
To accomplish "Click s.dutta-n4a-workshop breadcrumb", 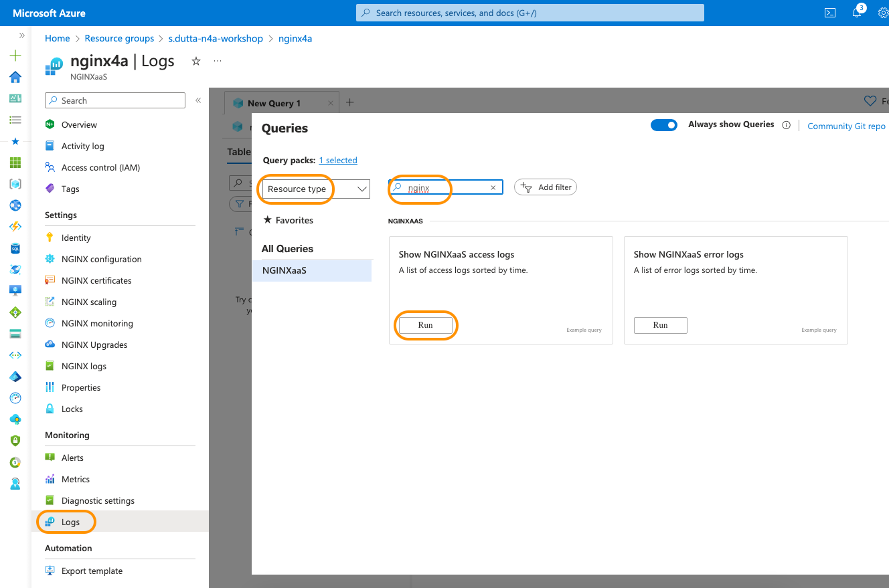I will [x=216, y=39].
